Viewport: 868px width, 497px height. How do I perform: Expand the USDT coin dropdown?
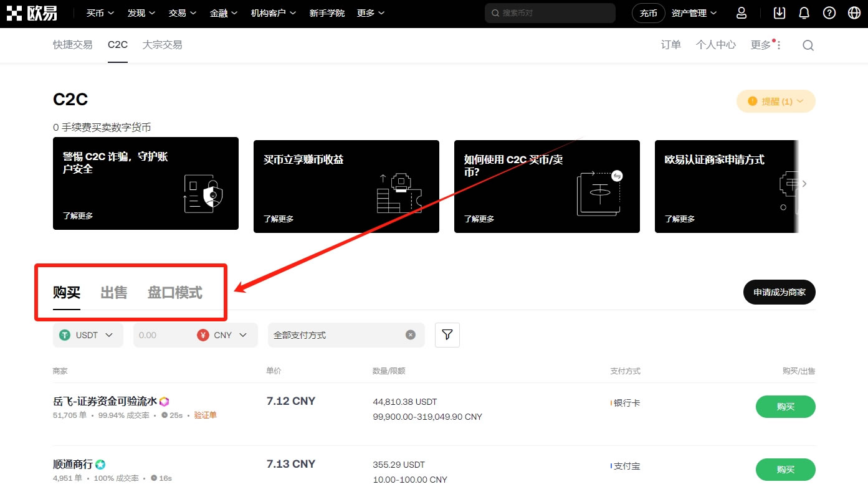[x=88, y=335]
